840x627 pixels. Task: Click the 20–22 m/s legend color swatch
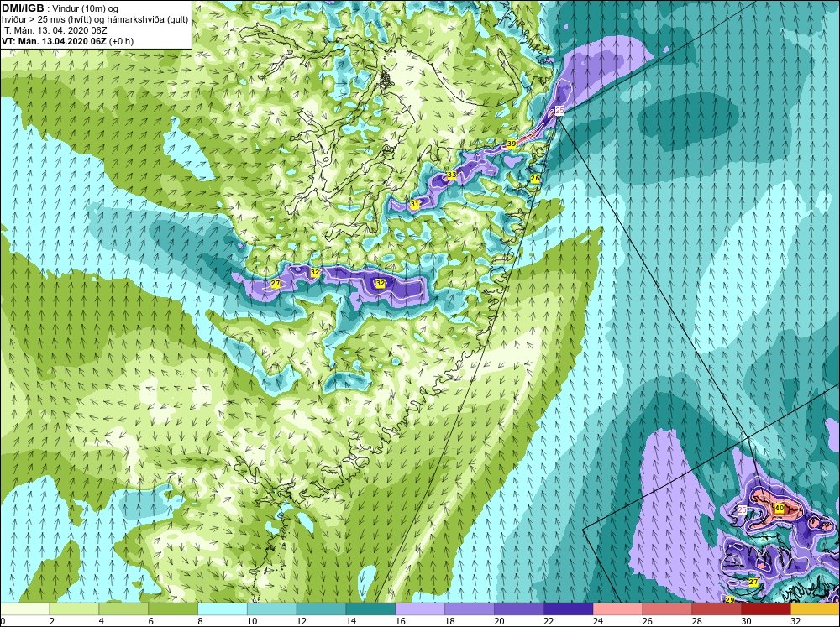coord(518,609)
